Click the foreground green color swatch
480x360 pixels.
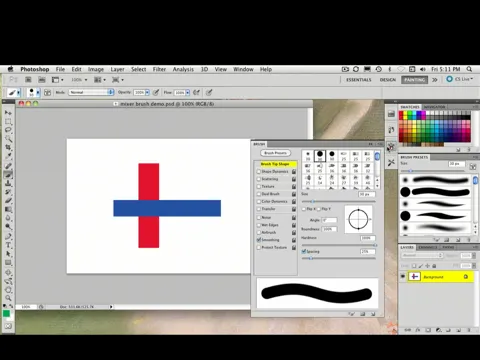[6, 313]
